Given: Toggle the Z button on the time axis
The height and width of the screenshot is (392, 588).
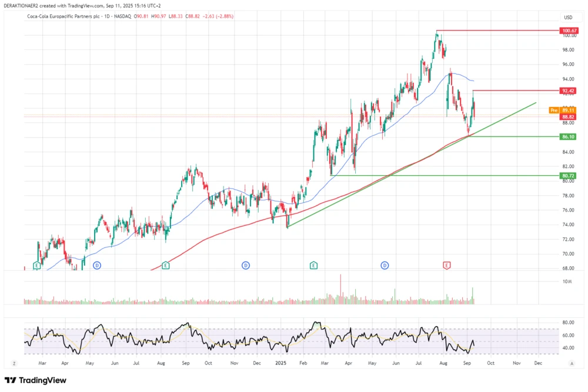Looking at the screenshot, I should click(14, 363).
